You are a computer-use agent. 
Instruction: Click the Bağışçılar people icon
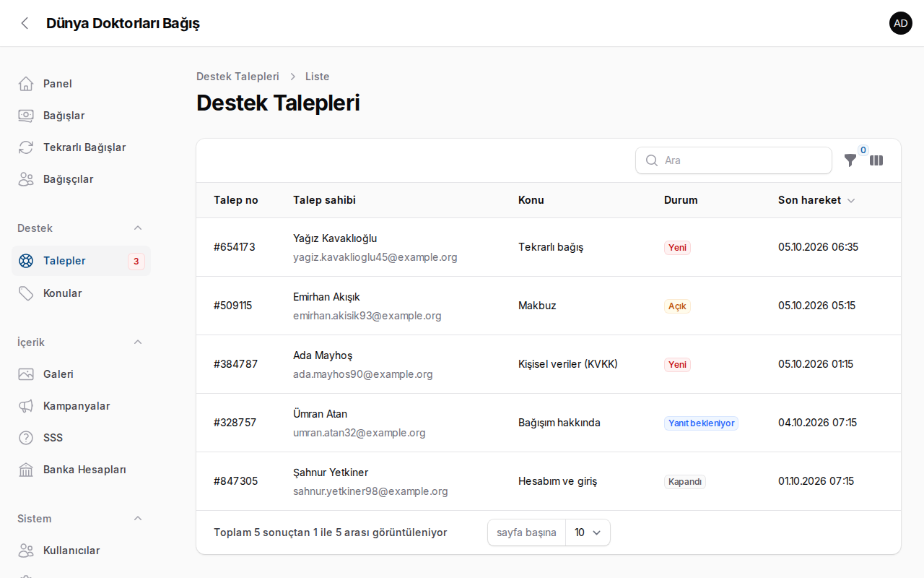(26, 179)
